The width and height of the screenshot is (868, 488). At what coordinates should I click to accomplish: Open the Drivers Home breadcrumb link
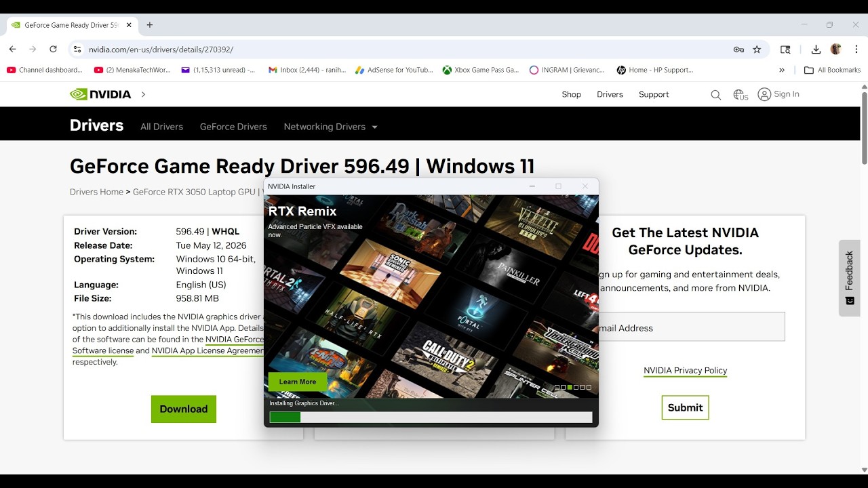96,192
